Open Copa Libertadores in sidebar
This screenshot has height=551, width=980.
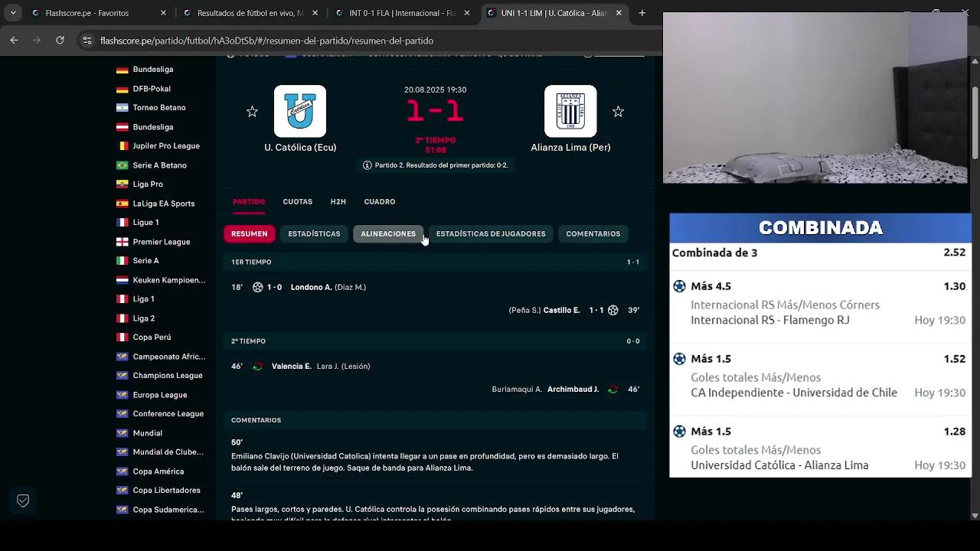click(167, 491)
